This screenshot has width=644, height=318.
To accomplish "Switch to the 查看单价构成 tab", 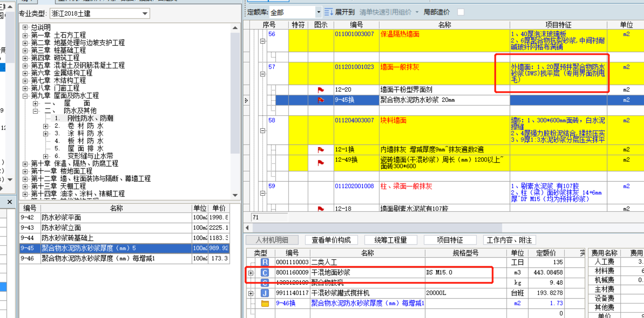I will [x=331, y=240].
